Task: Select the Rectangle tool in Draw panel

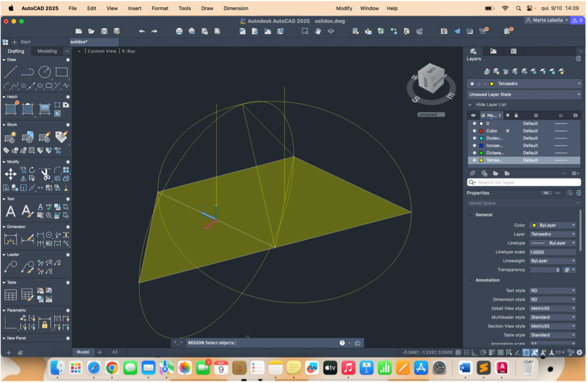Action: pos(61,72)
